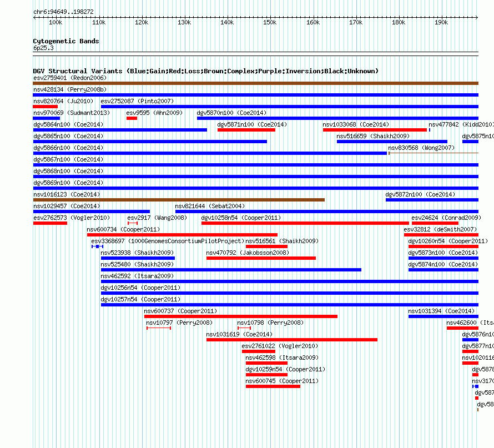This screenshot has height=448, width=494.
Task: Select dgv5869n100 (Coe2014) label
Action: coord(68,183)
